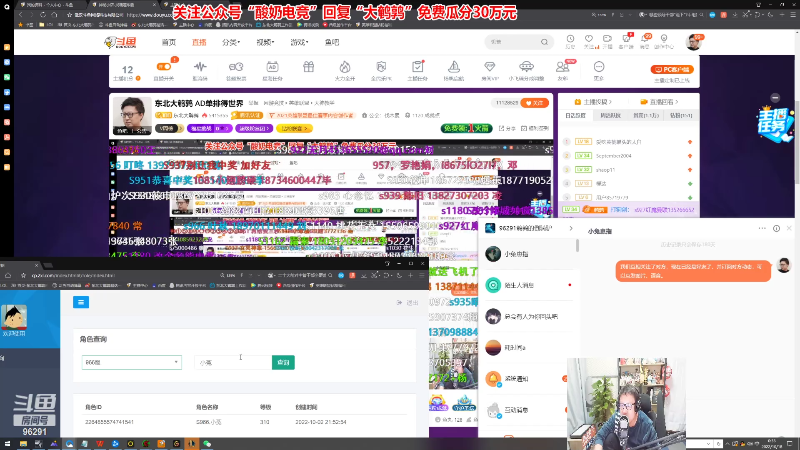Click the share icon under follow button
This screenshot has height=450, width=800.
[x=507, y=129]
